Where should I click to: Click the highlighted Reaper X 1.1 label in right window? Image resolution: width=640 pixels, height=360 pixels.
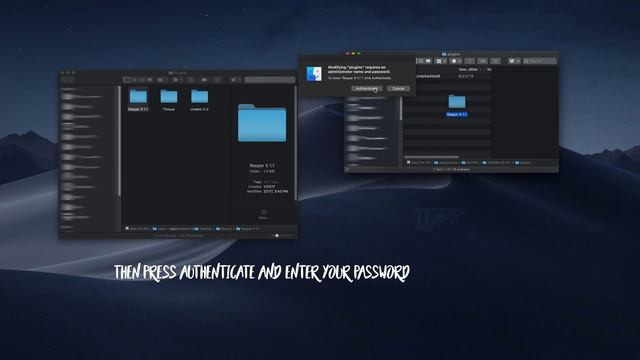pos(457,114)
